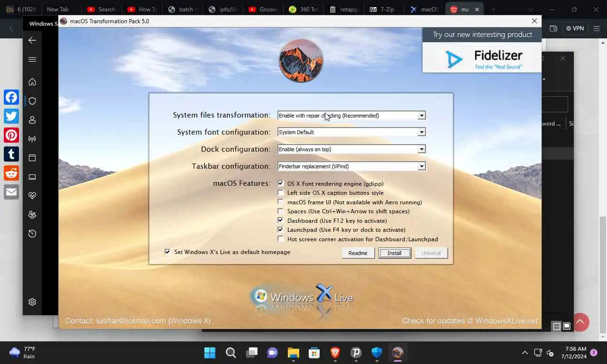
Task: Switch to 7-Zip browser tab
Action: pos(382,9)
